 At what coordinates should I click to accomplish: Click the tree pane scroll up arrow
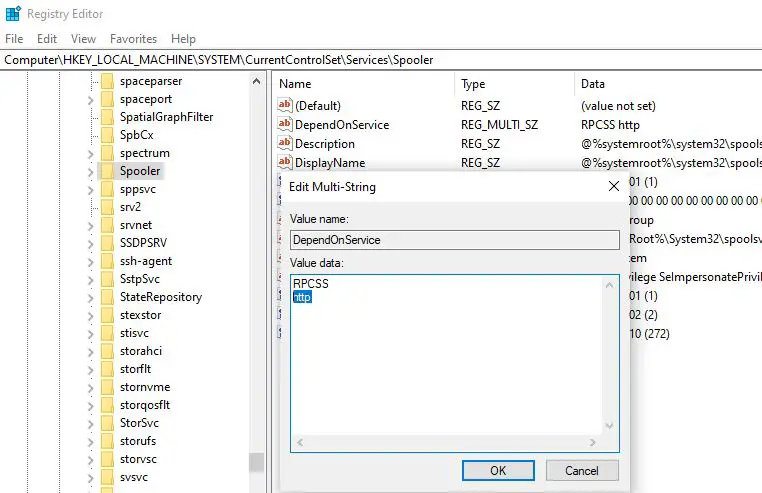tap(257, 81)
